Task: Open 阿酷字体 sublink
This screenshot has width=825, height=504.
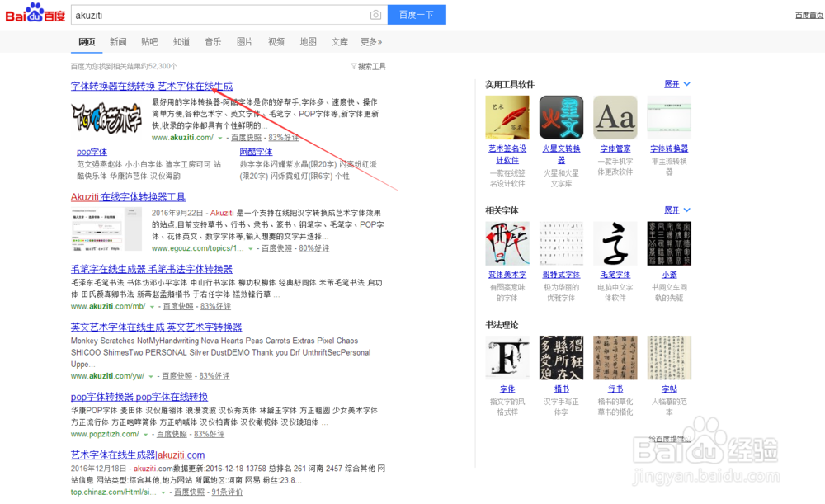Action: [x=256, y=152]
